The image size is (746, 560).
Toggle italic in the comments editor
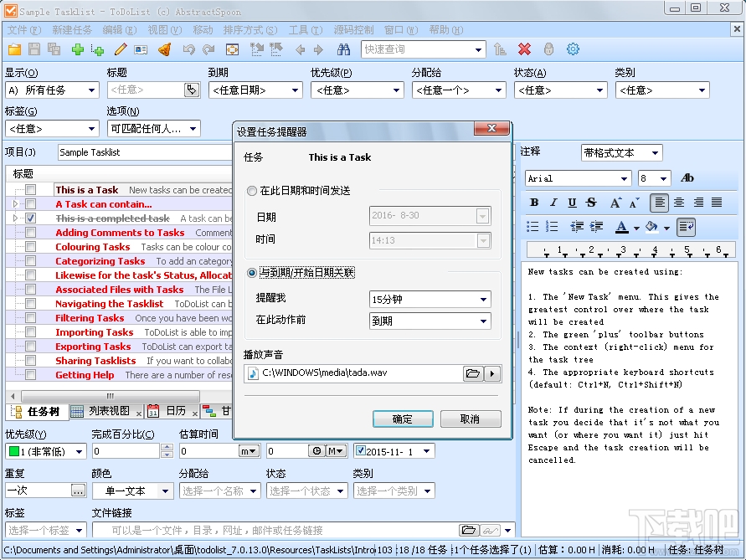553,203
